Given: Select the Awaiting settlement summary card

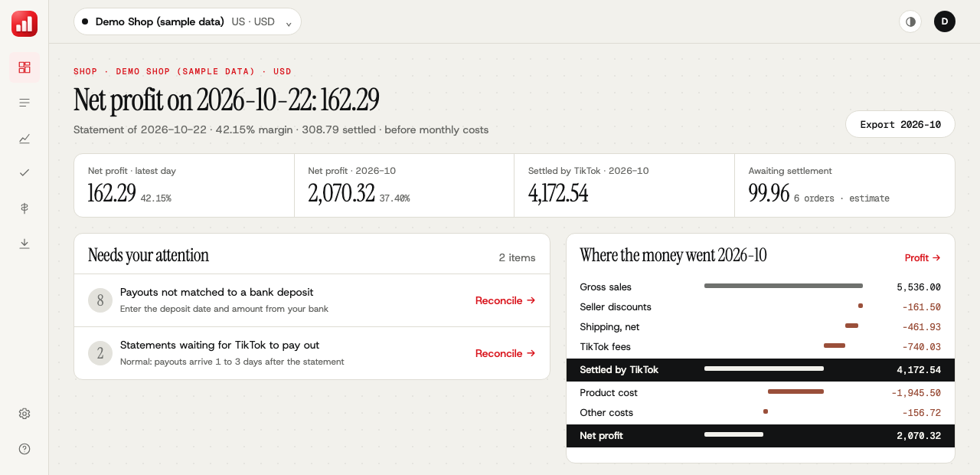Looking at the screenshot, I should pos(844,185).
